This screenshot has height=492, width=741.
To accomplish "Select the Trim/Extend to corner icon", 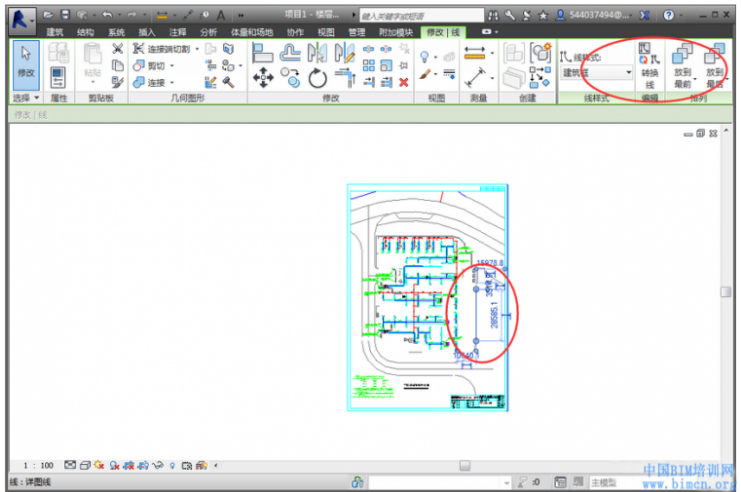I will (345, 78).
